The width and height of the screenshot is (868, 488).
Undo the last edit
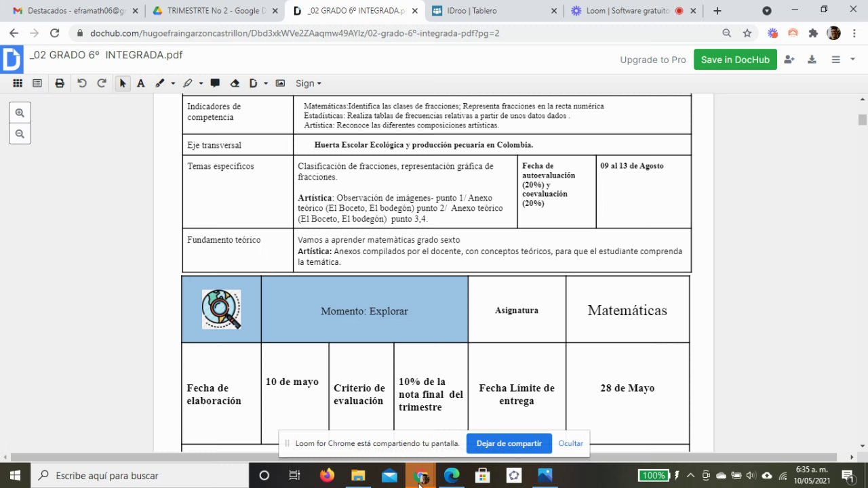pos(82,83)
